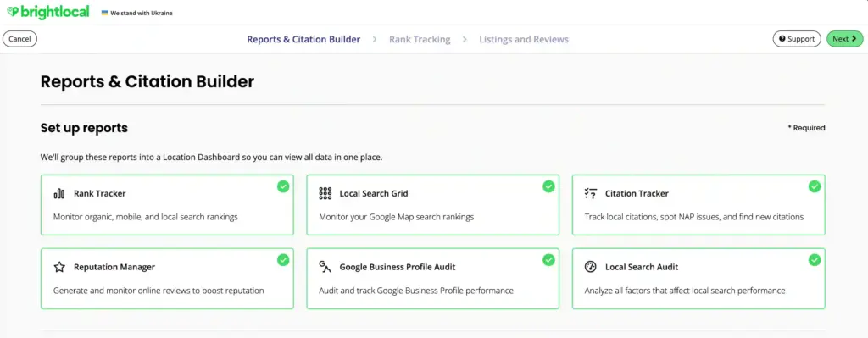This screenshot has height=338, width=868.
Task: Click the 'Set up reports' heading
Action: (x=84, y=129)
